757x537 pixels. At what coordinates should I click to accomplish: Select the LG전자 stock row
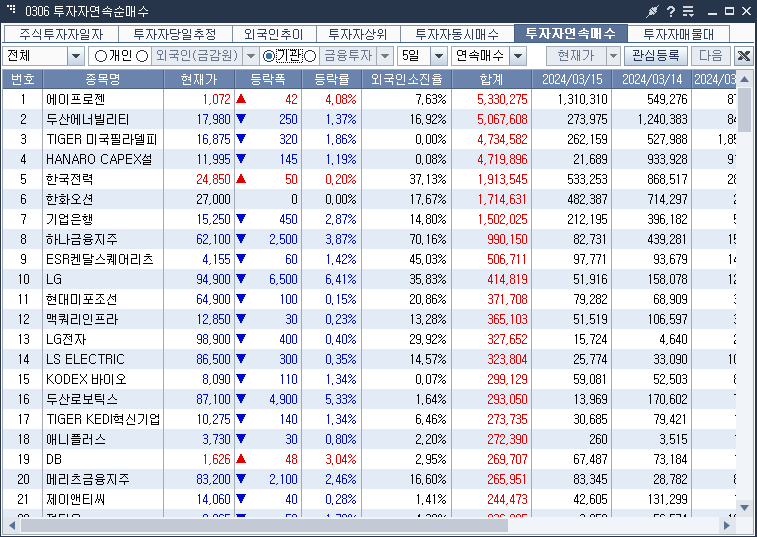369,339
